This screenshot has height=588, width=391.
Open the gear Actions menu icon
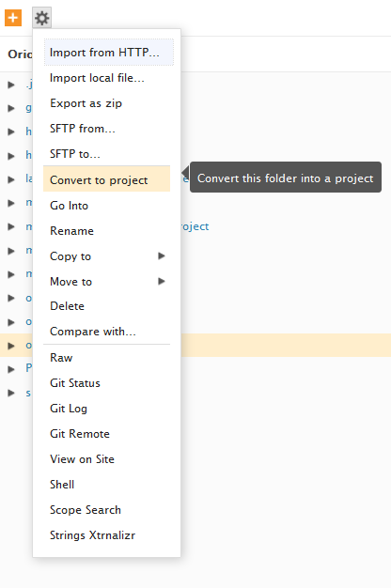[41, 18]
